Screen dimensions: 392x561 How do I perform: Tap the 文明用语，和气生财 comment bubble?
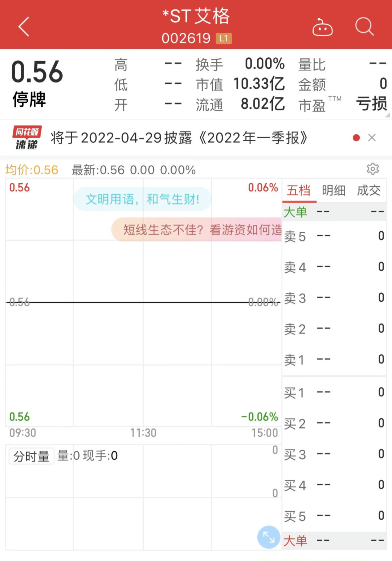point(142,199)
